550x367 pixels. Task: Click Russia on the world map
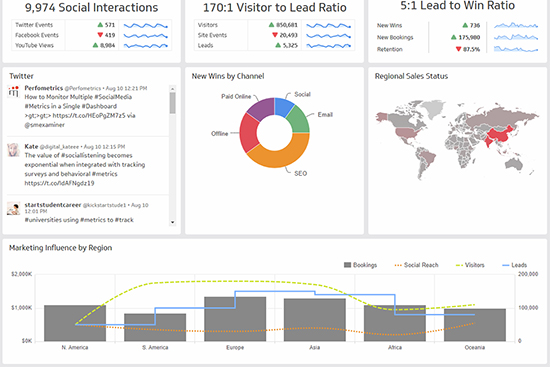coord(498,118)
